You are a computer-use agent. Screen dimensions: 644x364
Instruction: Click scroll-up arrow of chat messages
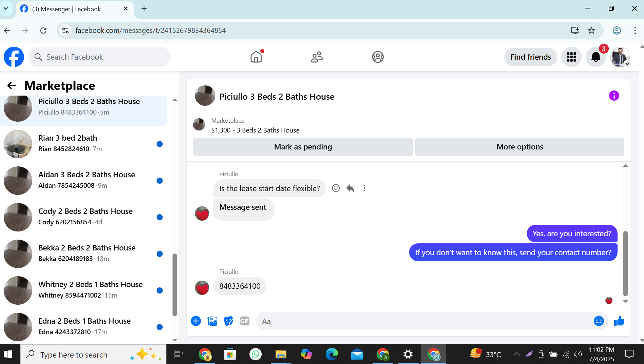(625, 166)
